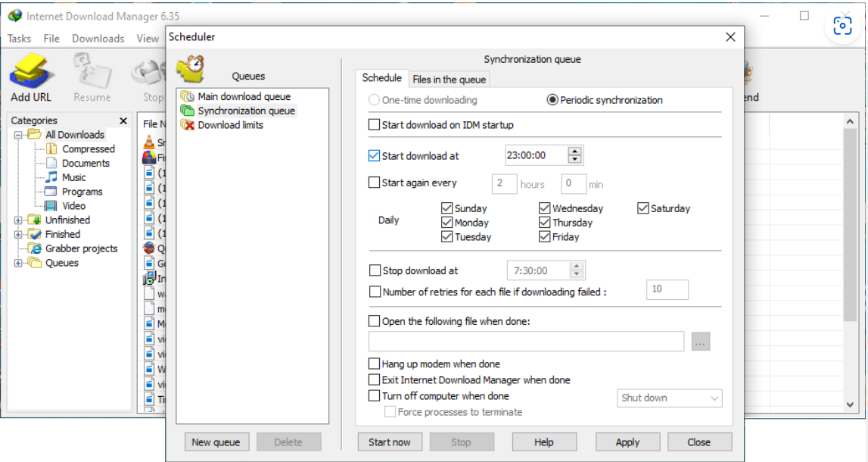This screenshot has height=462, width=868.
Task: Enable Start download on IDM startup
Action: pyautogui.click(x=374, y=125)
